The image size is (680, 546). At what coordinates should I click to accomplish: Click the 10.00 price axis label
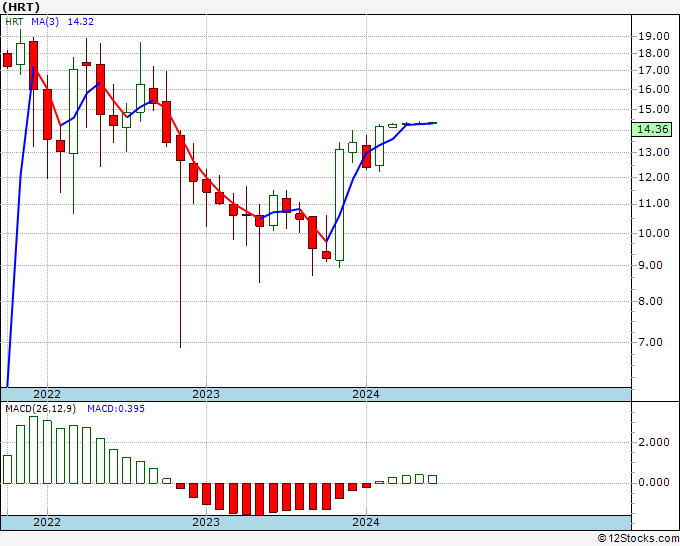[x=654, y=233]
